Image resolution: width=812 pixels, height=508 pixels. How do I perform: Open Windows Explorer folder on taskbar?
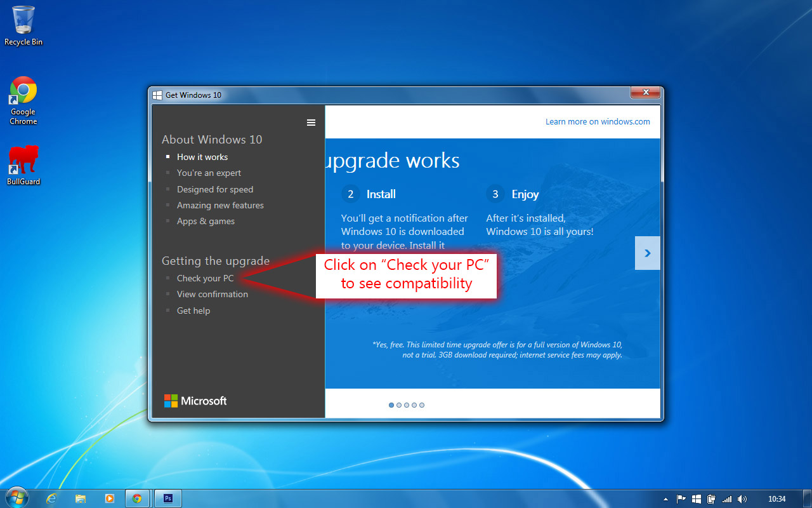click(x=81, y=498)
